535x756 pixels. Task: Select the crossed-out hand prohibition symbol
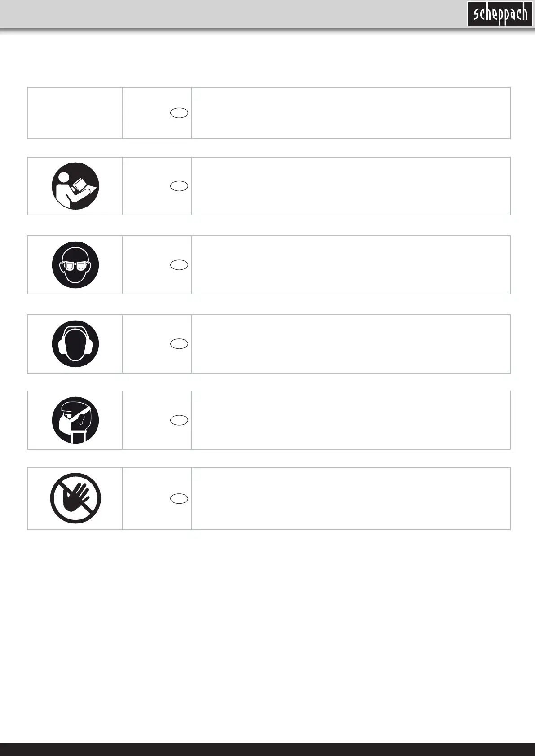click(x=75, y=498)
